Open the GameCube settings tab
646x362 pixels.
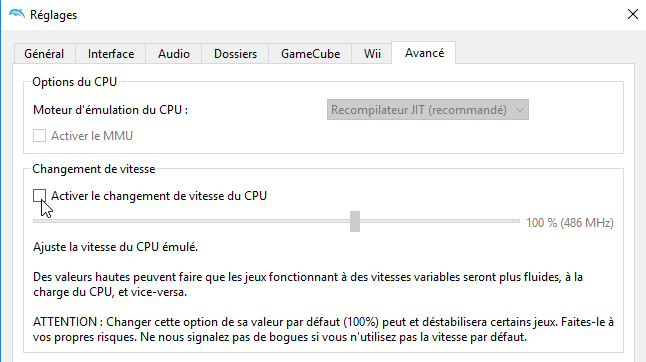click(310, 54)
